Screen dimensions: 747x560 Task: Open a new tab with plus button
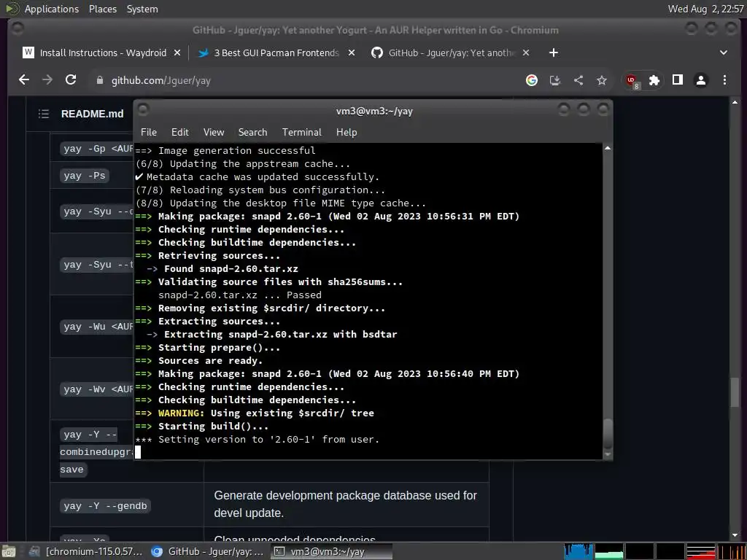pyautogui.click(x=553, y=52)
